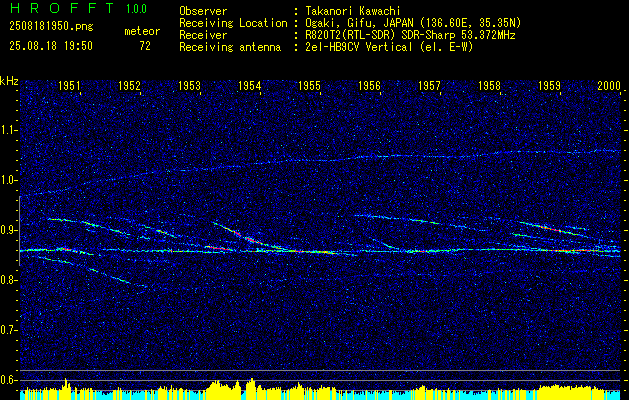Select the version number 1.0.0
This screenshot has width=629, height=400.
point(136,9)
